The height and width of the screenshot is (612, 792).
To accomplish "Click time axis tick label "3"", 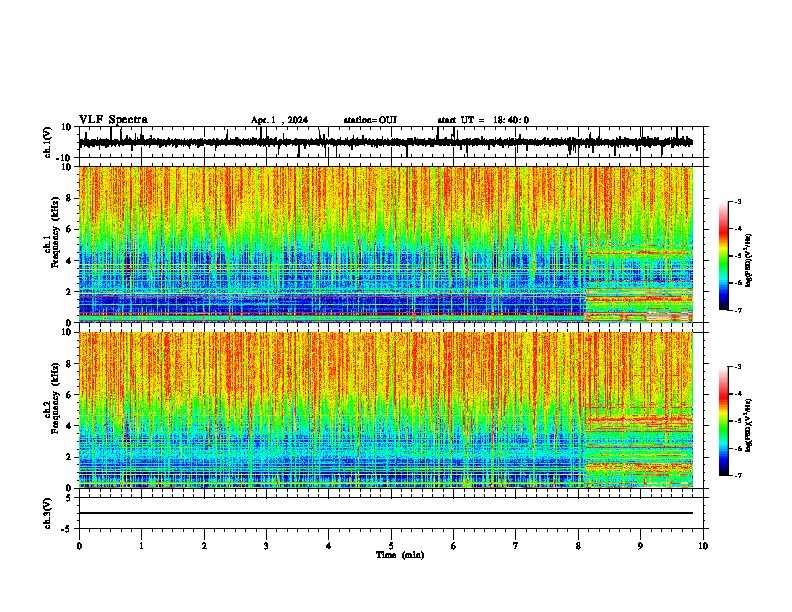I will tap(266, 546).
